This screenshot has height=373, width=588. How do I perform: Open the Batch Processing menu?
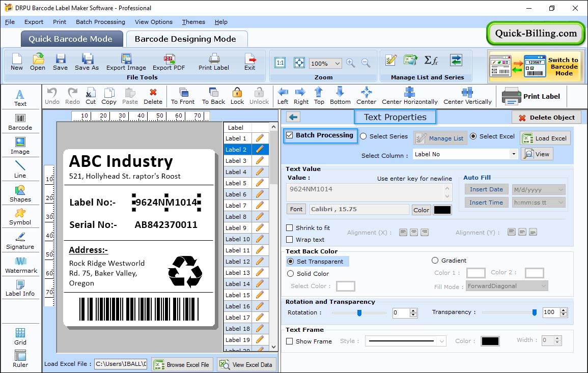tap(100, 22)
